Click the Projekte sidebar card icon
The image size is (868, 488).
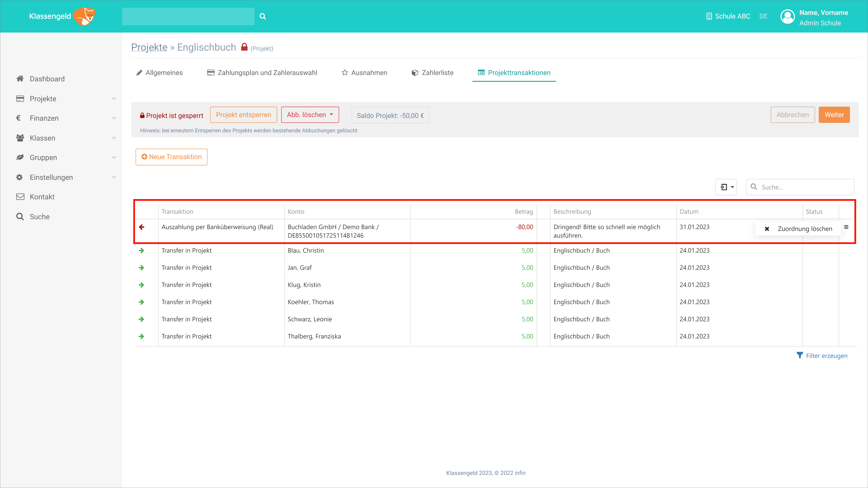coord(20,99)
